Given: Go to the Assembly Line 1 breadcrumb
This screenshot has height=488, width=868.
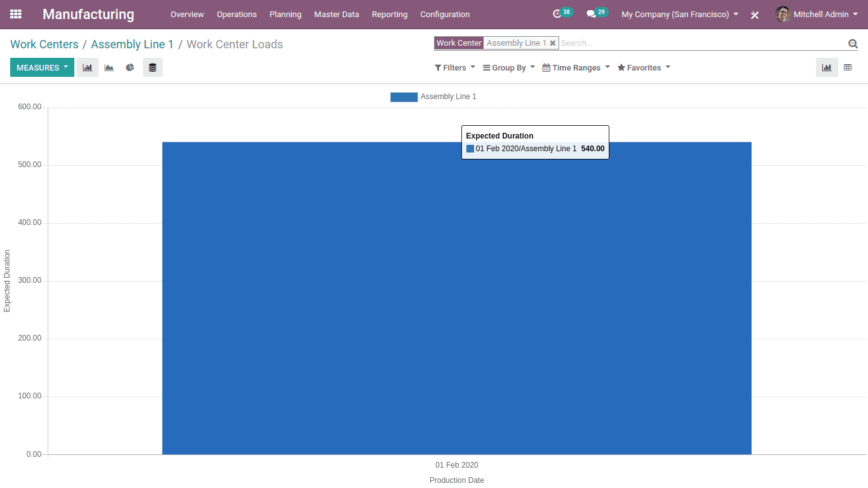Looking at the screenshot, I should pos(132,44).
